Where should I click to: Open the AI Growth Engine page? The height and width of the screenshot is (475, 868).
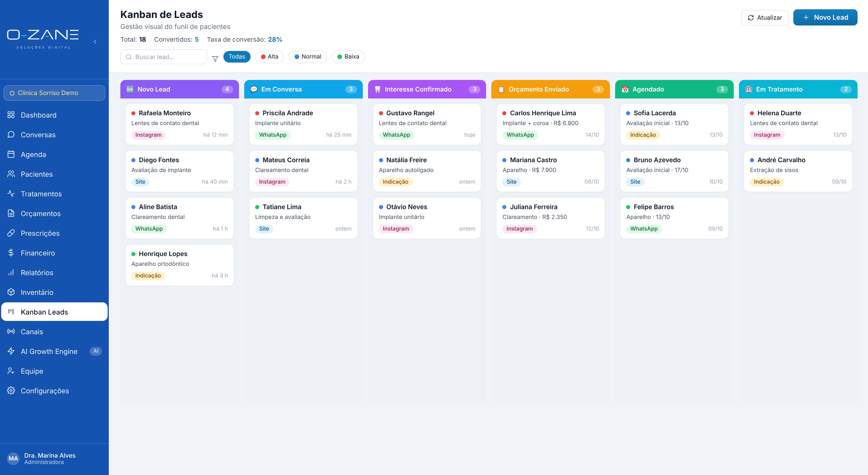[x=54, y=351]
